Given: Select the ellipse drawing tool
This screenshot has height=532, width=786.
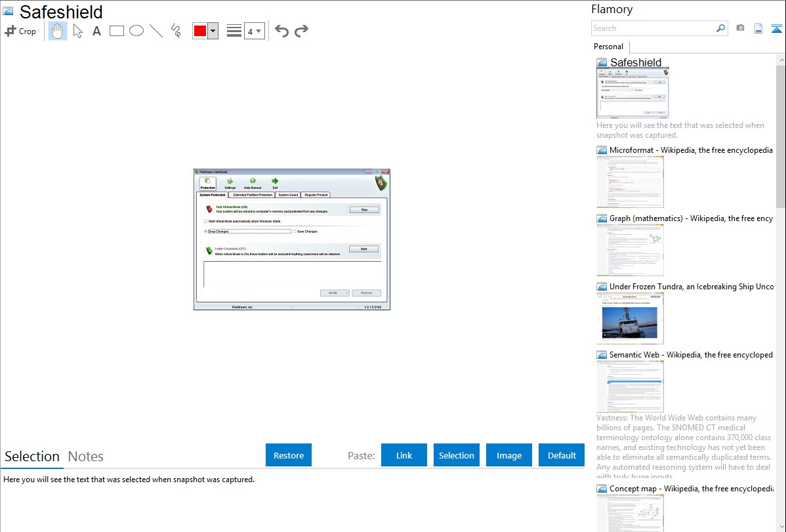Looking at the screenshot, I should (x=136, y=31).
